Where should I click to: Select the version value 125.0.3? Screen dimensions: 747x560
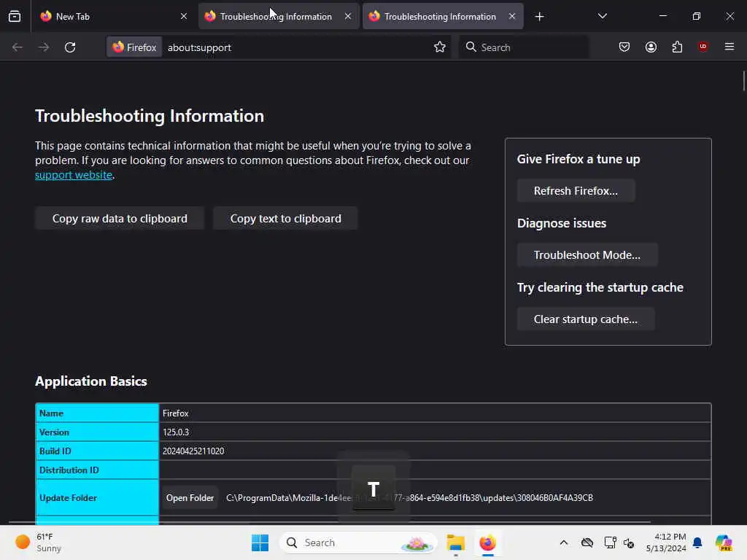[x=176, y=432]
